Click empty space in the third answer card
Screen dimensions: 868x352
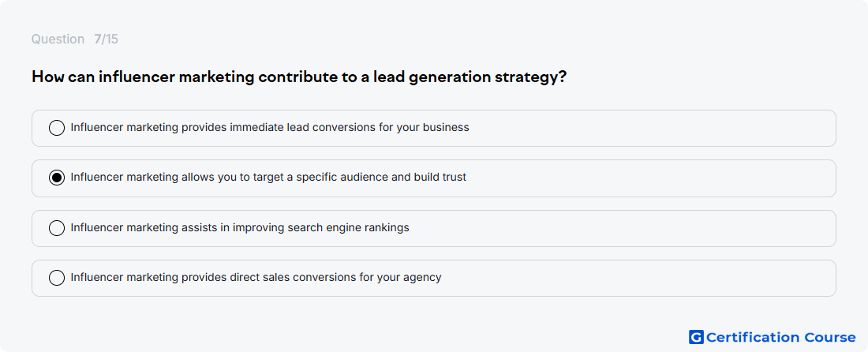coord(624,228)
